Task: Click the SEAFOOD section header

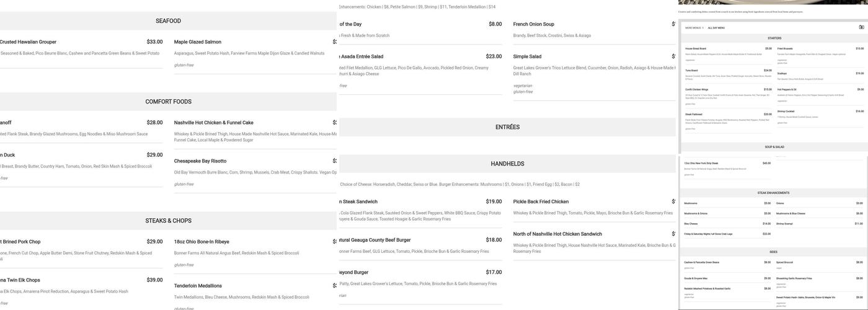Action: coord(168,21)
